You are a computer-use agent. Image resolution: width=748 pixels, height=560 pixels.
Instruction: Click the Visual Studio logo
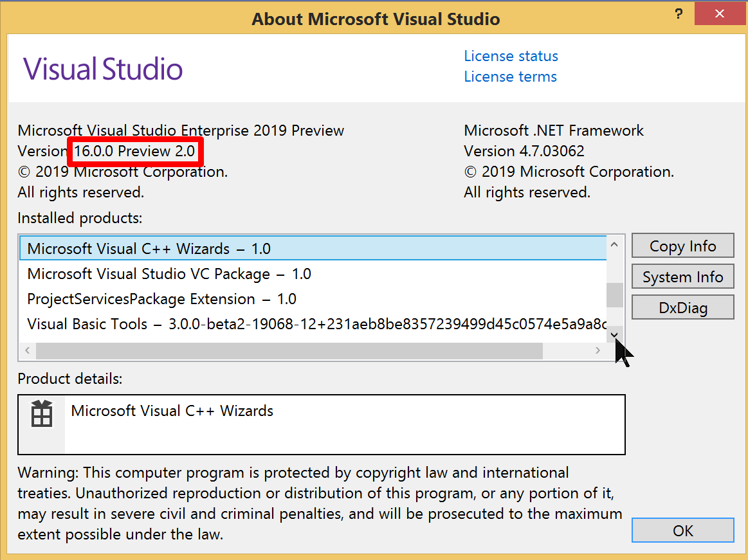102,69
